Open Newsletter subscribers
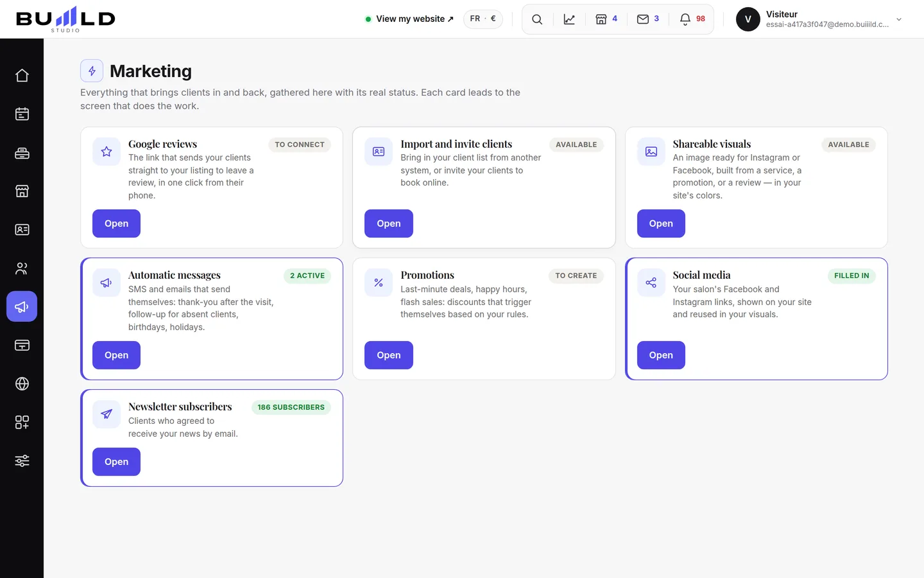 [116, 462]
